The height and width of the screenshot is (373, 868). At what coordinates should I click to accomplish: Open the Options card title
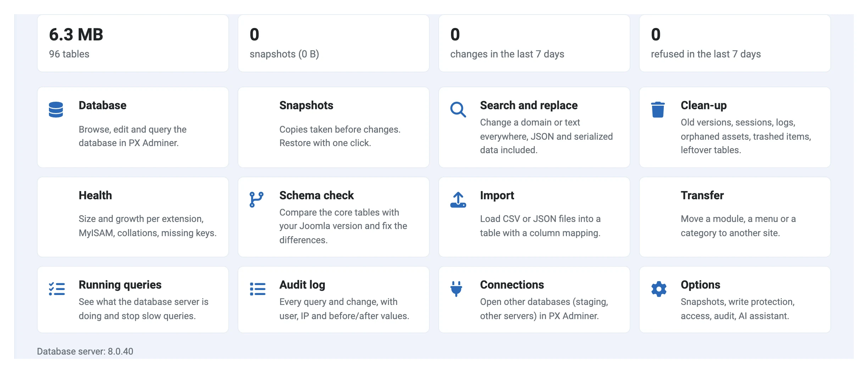701,285
